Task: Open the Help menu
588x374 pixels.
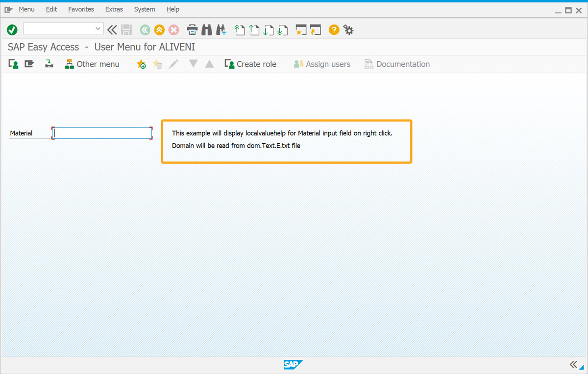Action: pos(173,9)
